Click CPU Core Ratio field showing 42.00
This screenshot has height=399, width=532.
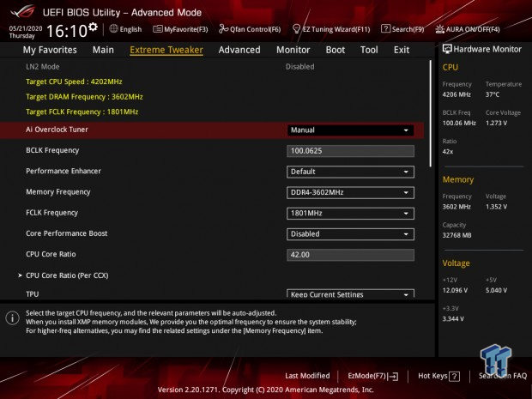coord(350,255)
